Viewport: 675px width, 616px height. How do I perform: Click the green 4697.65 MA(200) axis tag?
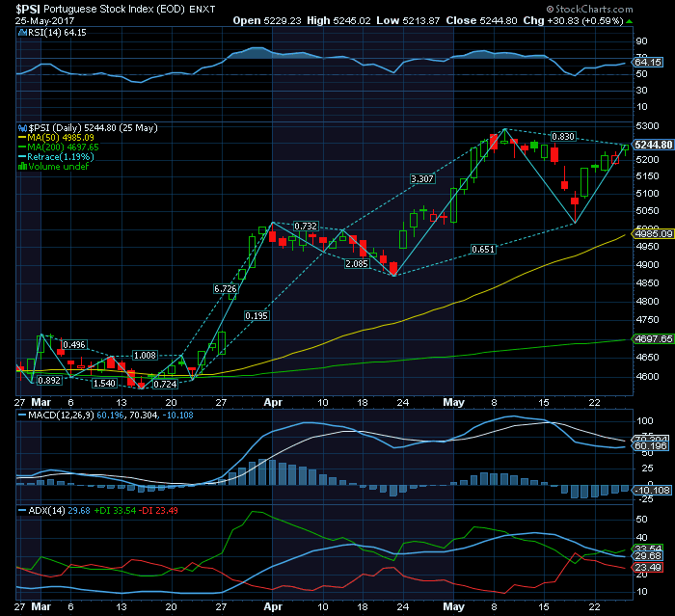(x=653, y=338)
